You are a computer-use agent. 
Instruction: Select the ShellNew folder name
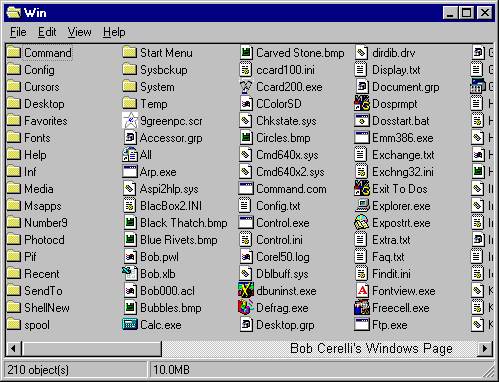point(47,308)
